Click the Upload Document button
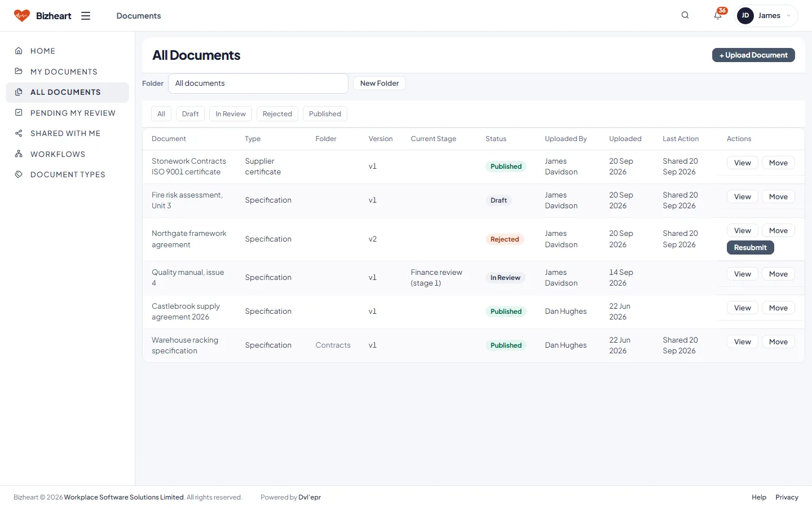812x508 pixels. tap(753, 55)
